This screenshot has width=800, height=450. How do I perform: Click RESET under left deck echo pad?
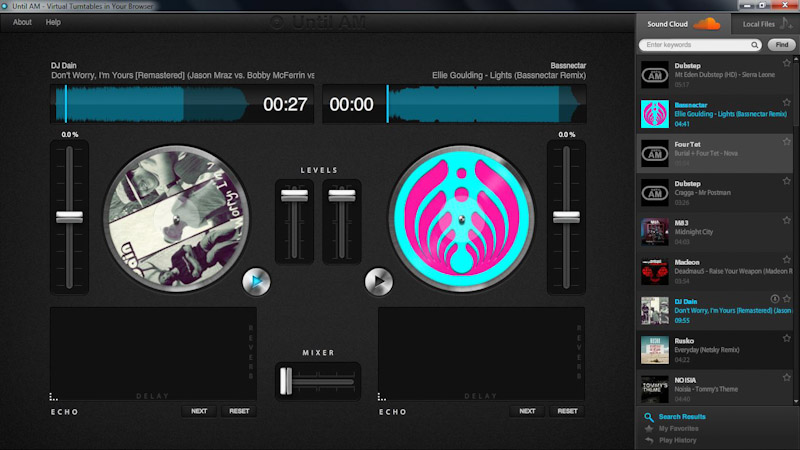tap(239, 411)
